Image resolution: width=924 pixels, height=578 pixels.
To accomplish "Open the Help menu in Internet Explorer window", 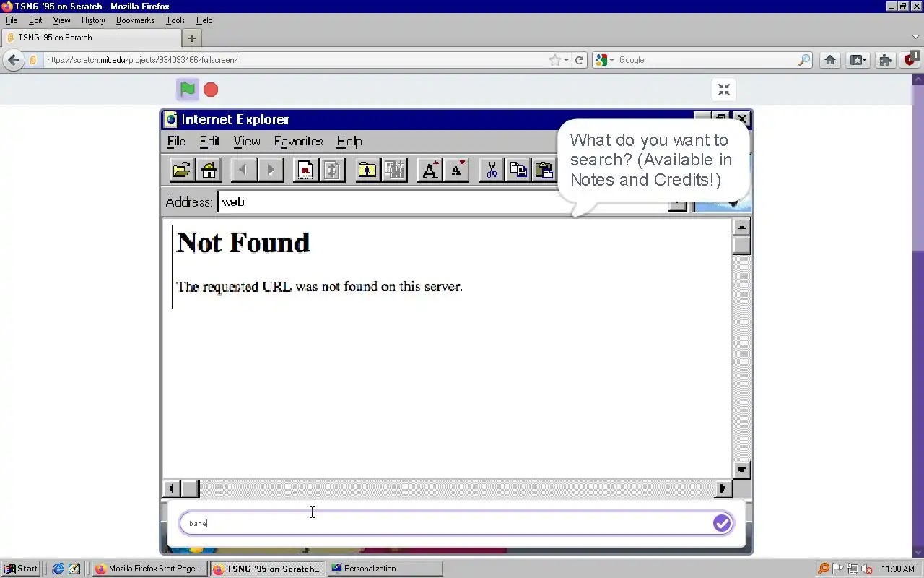I will pos(349,142).
